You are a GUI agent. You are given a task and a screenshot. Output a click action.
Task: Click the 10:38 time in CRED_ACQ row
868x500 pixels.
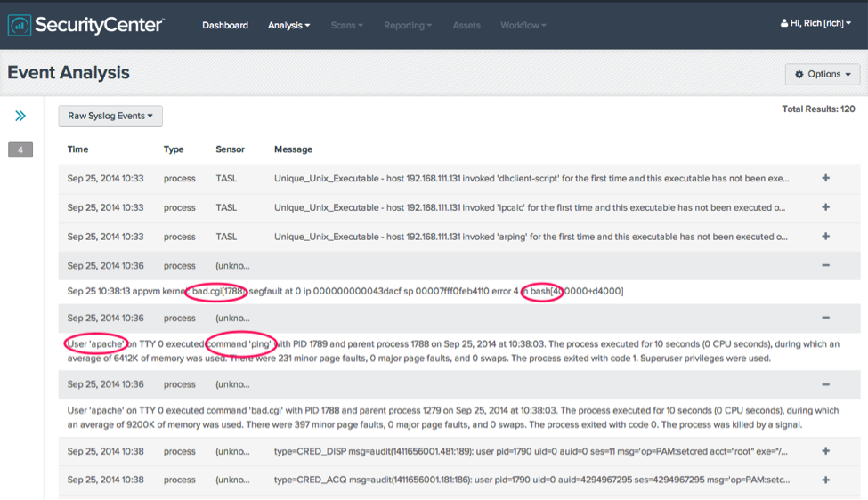click(105, 480)
